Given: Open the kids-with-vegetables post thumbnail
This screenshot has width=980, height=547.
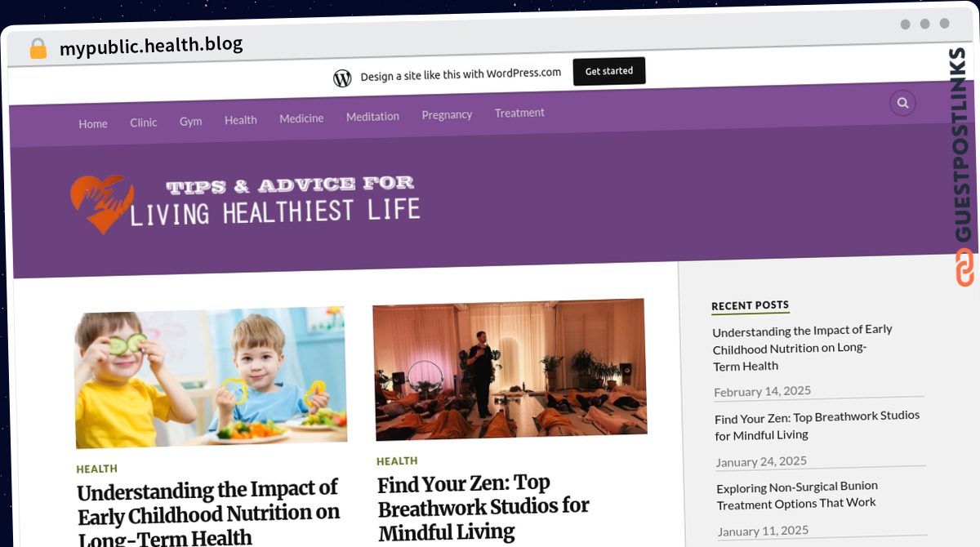Looking at the screenshot, I should pos(211,377).
